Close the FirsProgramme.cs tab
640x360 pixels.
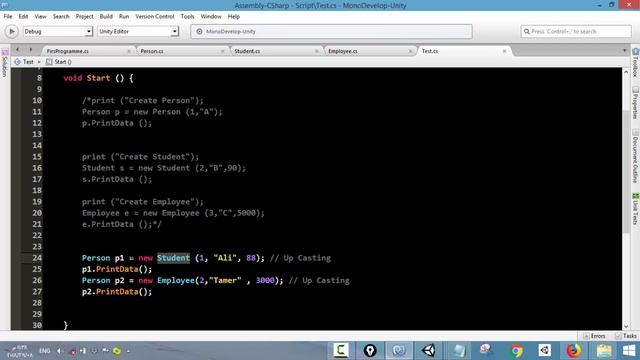pyautogui.click(x=129, y=51)
